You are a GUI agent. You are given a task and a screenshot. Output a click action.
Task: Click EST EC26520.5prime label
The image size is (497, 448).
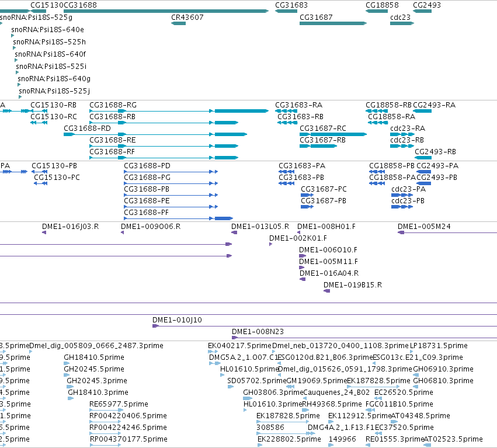point(404,393)
